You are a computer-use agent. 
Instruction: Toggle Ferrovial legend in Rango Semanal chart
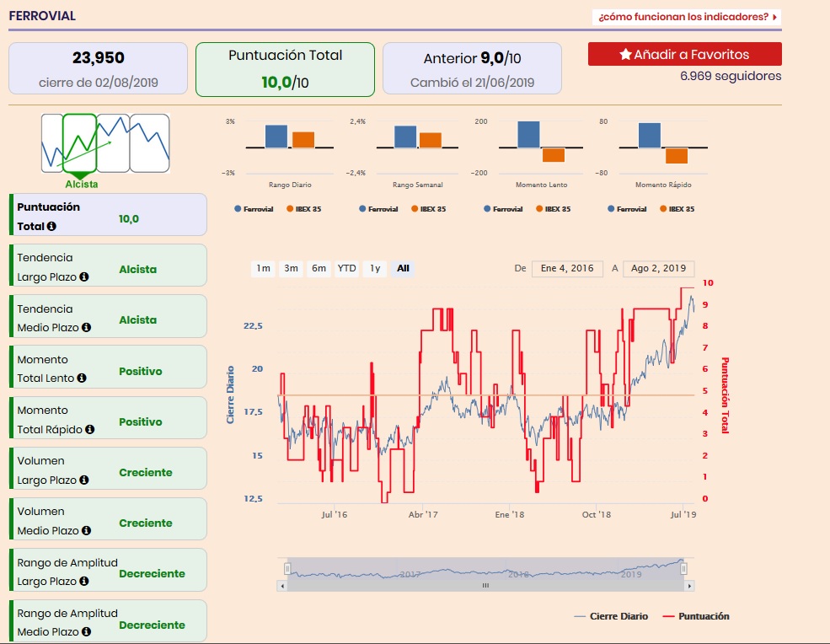pos(378,209)
